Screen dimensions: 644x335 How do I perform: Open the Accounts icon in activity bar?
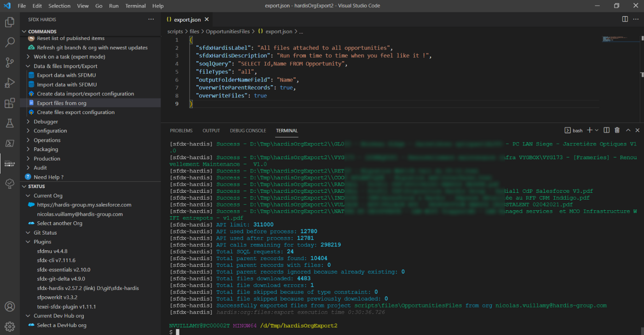point(10,306)
